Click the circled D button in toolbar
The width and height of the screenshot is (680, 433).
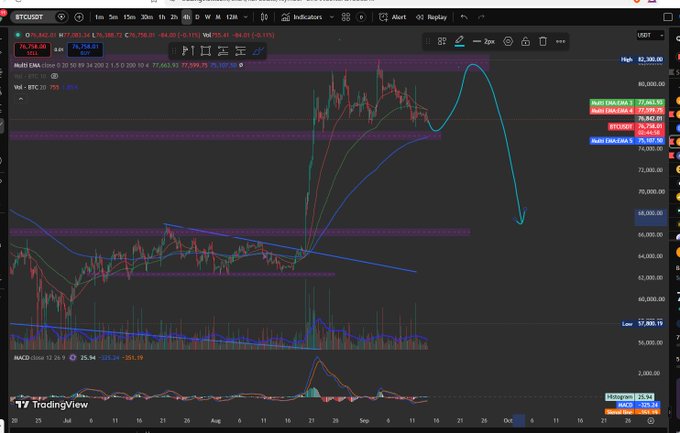coord(361,17)
